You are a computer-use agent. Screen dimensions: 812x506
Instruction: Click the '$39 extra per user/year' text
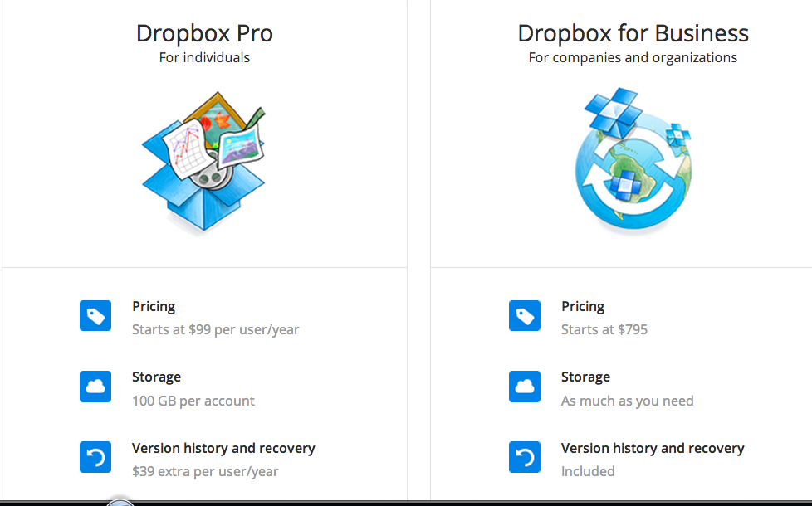point(205,471)
